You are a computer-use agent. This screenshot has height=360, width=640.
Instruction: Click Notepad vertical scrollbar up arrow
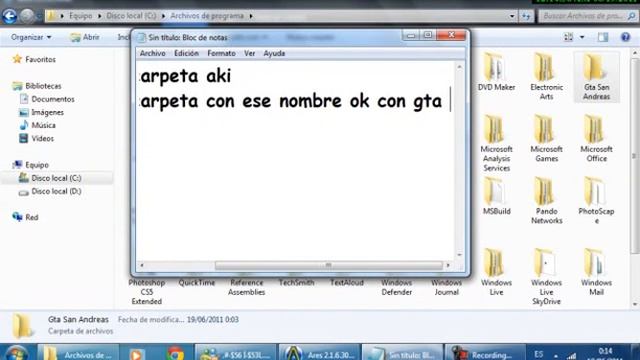pos(459,67)
